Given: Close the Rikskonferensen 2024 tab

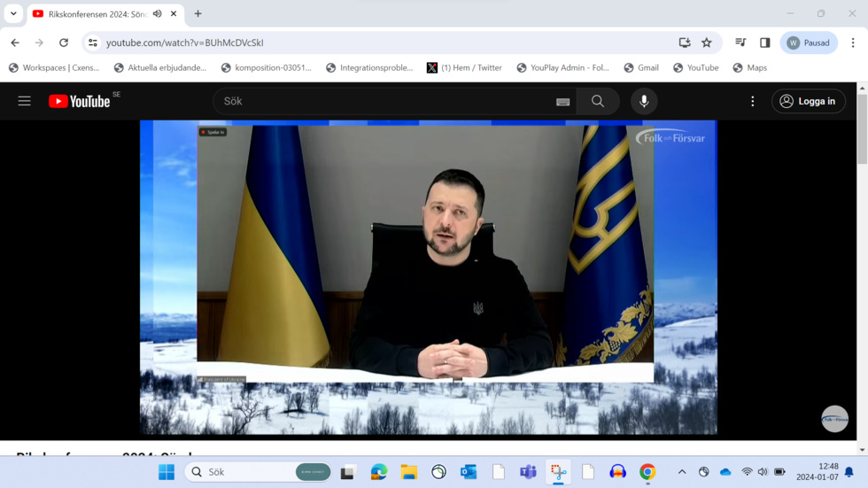Looking at the screenshot, I should point(174,14).
